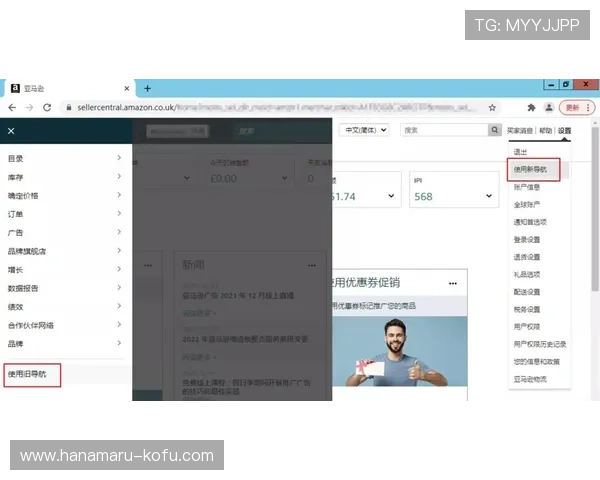Click the 帮助 link in header
This screenshot has width=600, height=480.
545,131
